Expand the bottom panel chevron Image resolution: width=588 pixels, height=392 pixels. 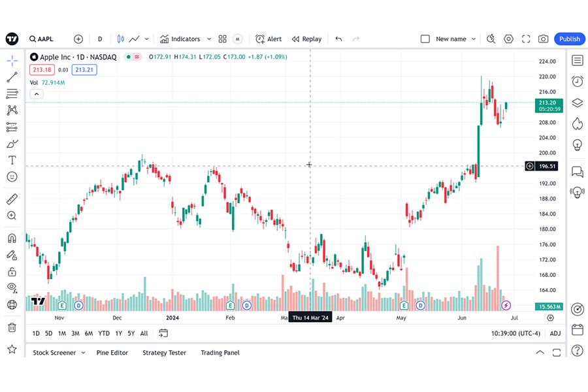point(540,352)
